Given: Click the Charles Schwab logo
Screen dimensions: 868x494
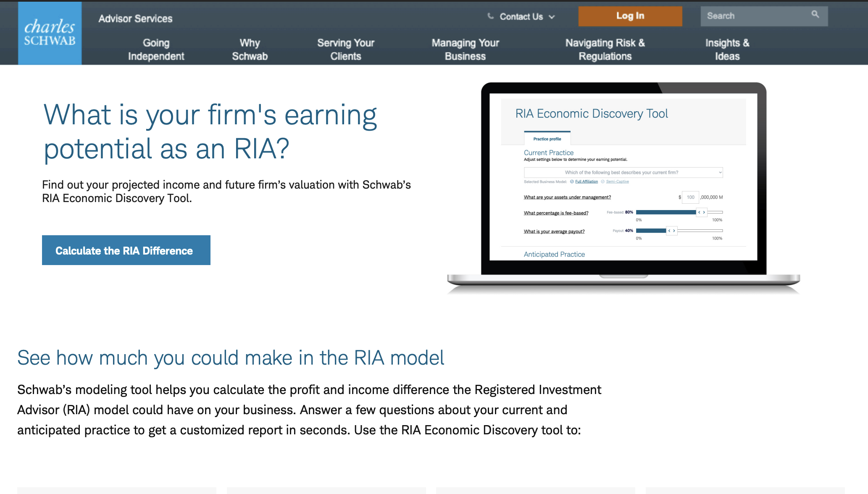Looking at the screenshot, I should click(50, 33).
